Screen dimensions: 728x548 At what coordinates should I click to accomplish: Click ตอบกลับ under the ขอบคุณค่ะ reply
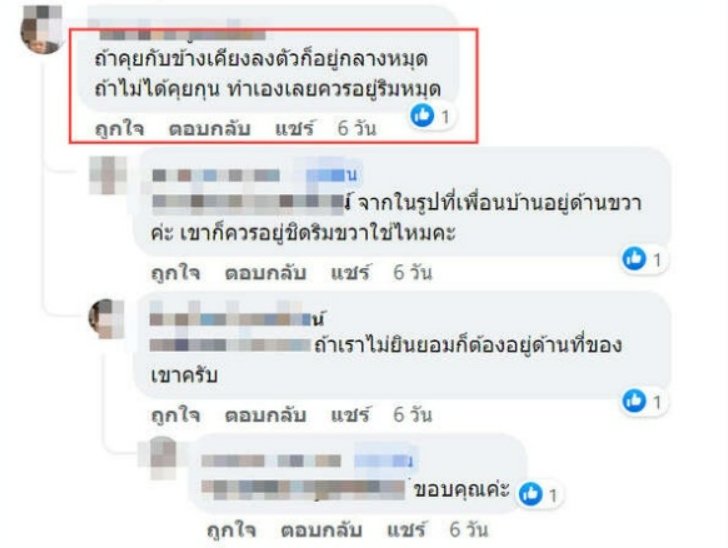[x=321, y=530]
